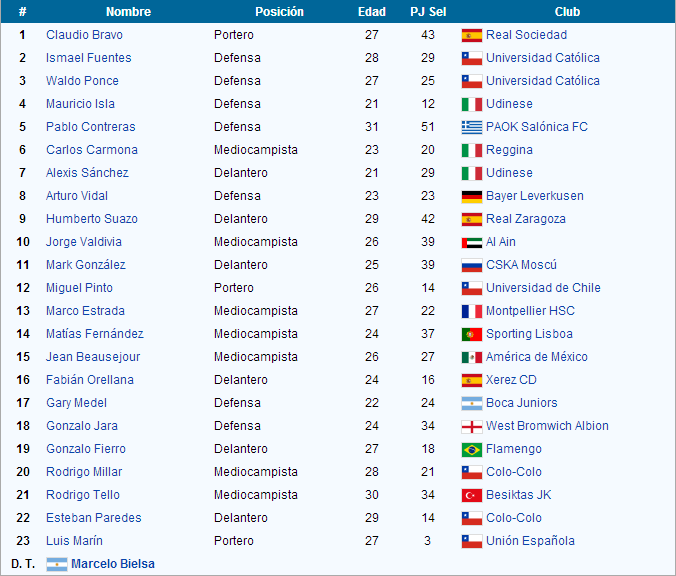Click the UAE flag beside Al Ain

472,242
